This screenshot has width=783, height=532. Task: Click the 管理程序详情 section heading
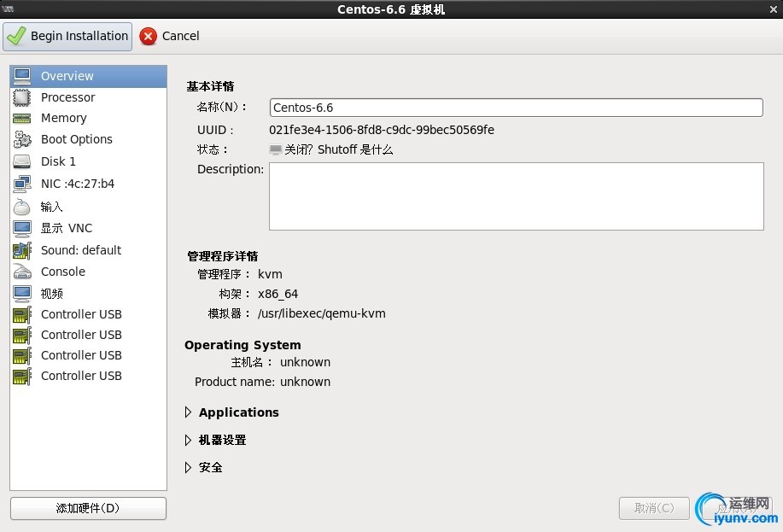[223, 256]
